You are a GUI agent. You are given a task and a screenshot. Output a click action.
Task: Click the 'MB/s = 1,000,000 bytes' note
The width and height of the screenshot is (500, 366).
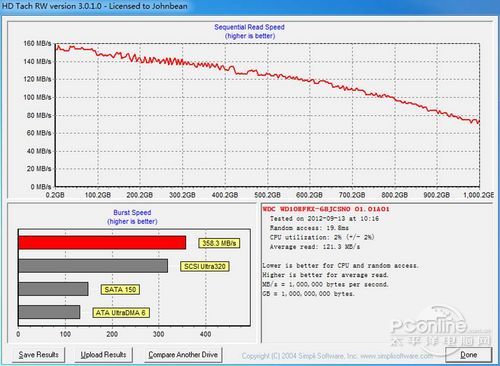325,284
